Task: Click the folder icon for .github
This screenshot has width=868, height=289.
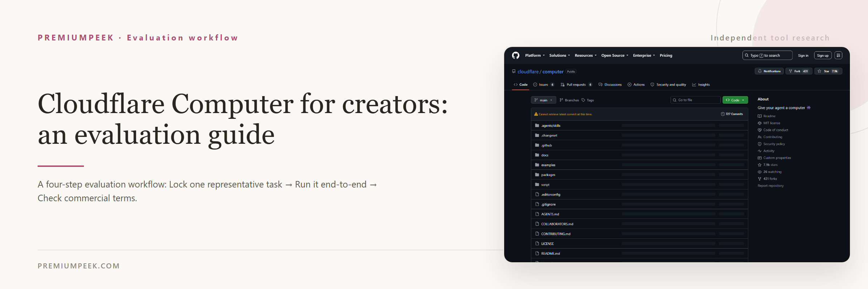Action: [537, 145]
